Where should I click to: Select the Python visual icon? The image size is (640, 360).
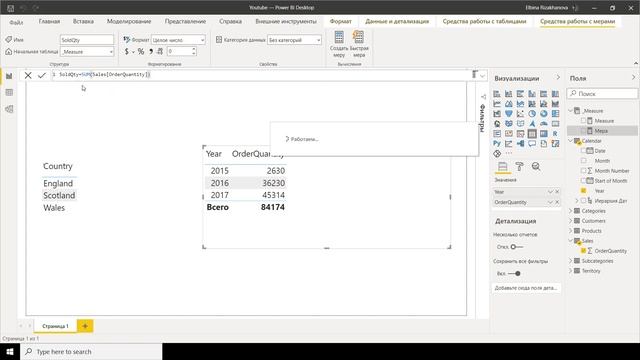click(497, 144)
